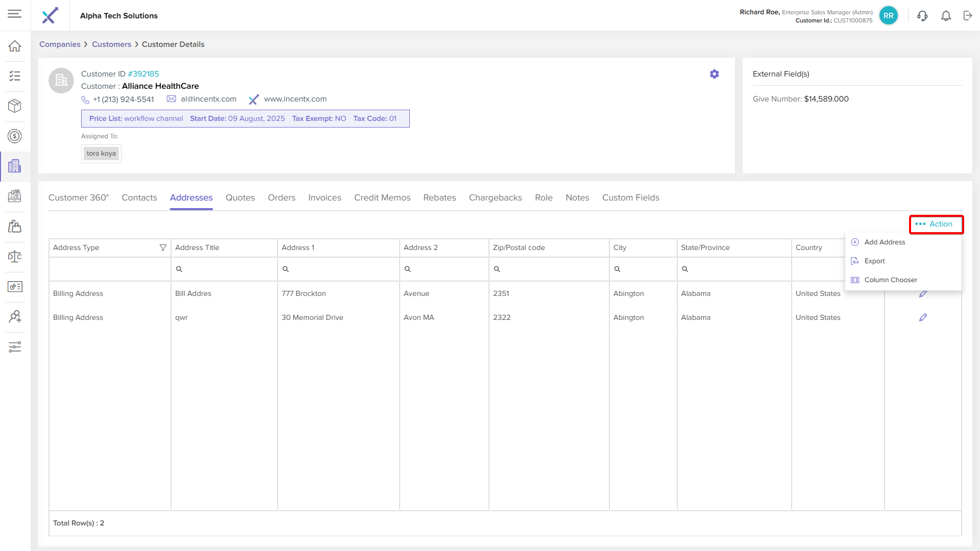Image resolution: width=980 pixels, height=551 pixels.
Task: Click the headset support icon
Action: tap(922, 16)
